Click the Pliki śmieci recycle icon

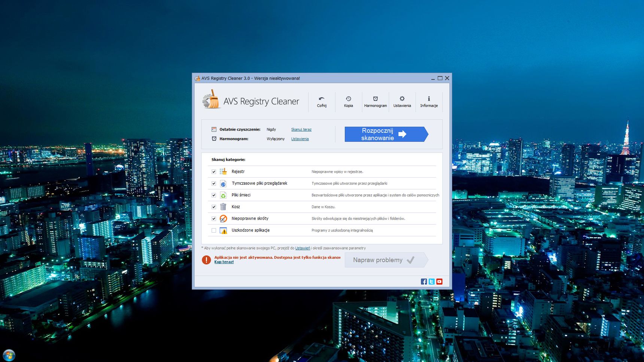223,195
